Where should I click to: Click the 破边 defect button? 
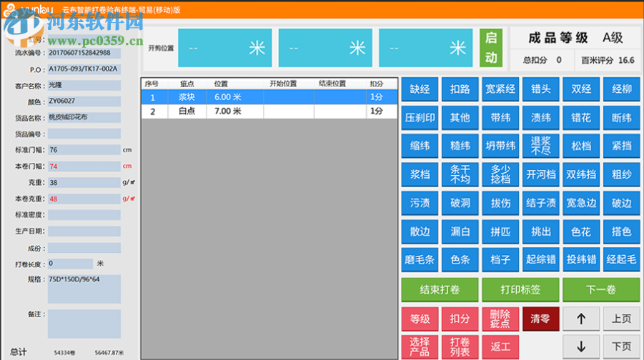coord(621,203)
